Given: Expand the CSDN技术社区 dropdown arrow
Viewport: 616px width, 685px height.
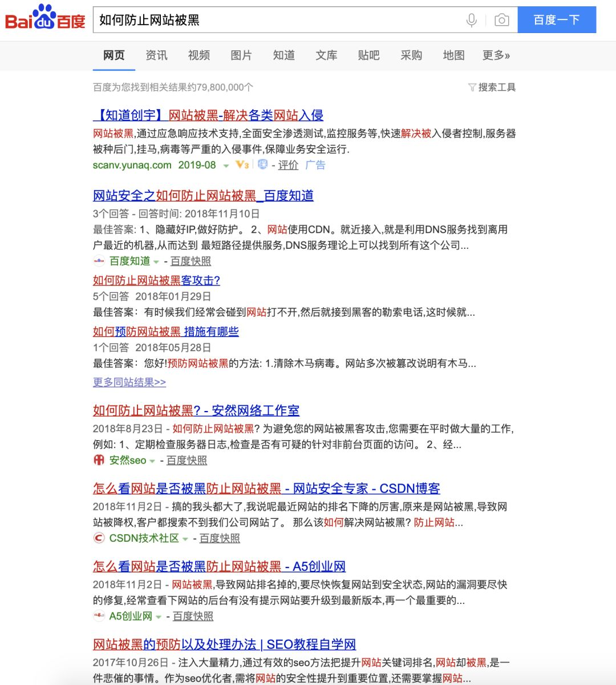Looking at the screenshot, I should tap(185, 539).
